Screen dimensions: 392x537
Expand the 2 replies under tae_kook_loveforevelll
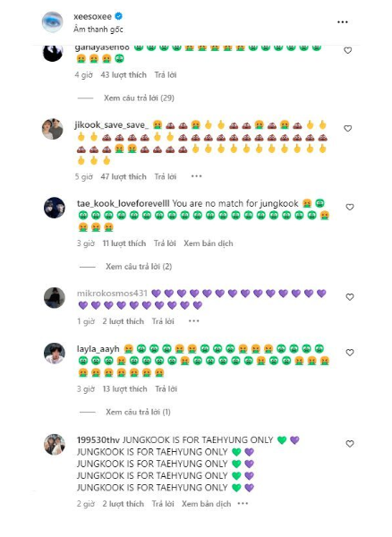139,267
